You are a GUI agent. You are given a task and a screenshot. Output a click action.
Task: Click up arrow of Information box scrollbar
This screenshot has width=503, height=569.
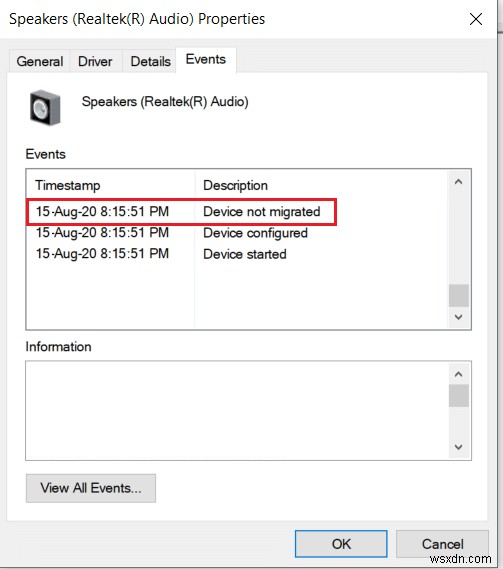459,374
